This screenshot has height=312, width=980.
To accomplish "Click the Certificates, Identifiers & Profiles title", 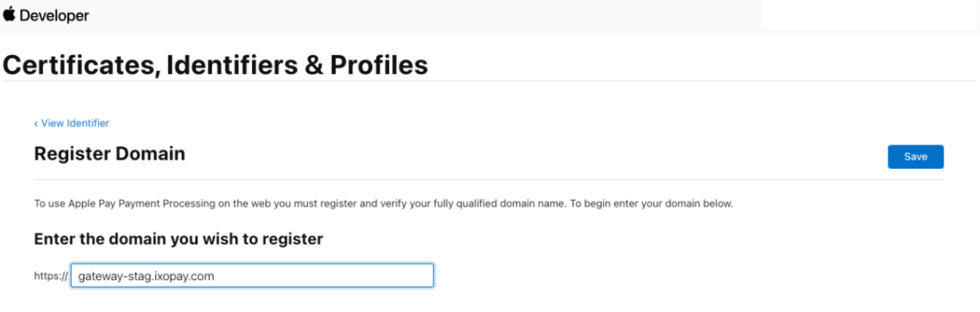I will (215, 65).
